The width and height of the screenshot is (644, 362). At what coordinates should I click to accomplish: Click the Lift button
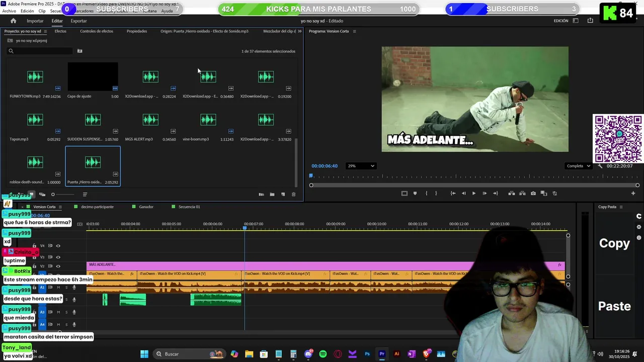pyautogui.click(x=512, y=193)
